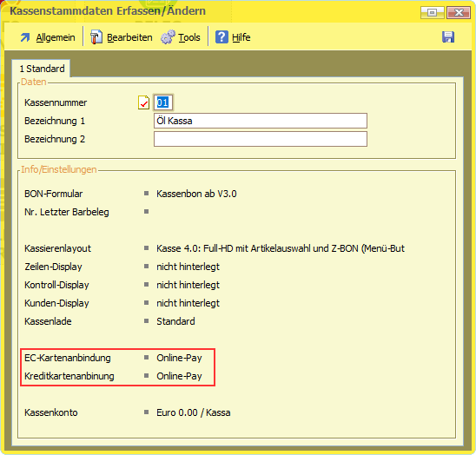
Task: Click the Kassenkonto value Euro 0.00 / Kassa
Action: pyautogui.click(x=194, y=412)
